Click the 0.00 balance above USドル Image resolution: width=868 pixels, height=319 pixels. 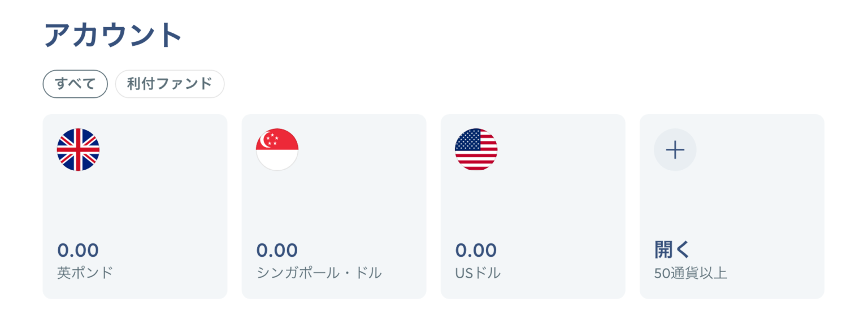(x=476, y=250)
